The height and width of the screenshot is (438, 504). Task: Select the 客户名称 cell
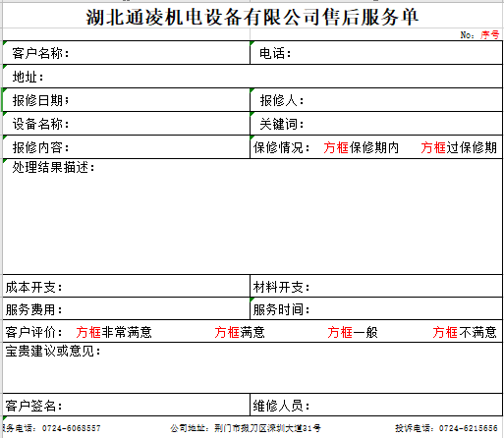tap(126, 53)
